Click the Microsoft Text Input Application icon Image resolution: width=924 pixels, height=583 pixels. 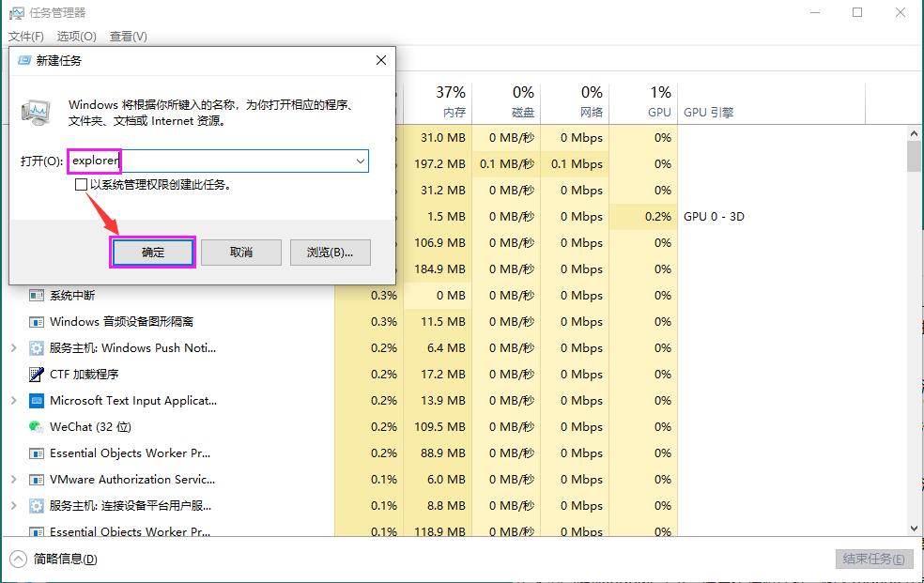point(37,401)
